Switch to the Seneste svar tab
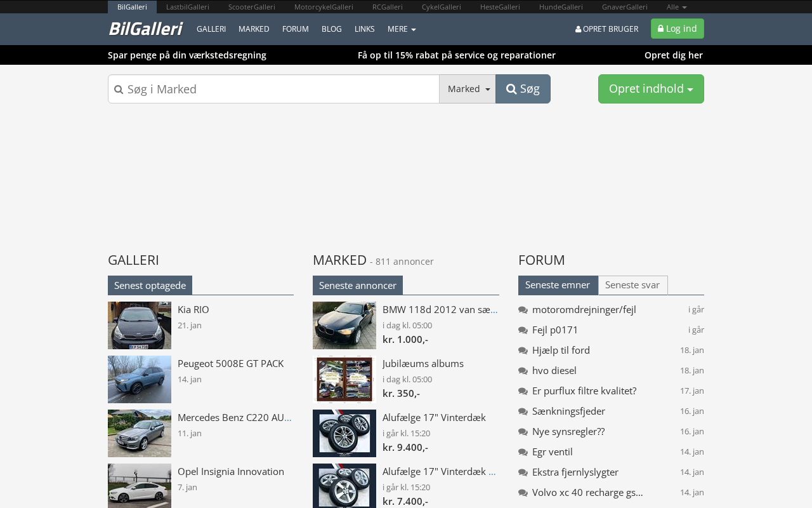 632,285
